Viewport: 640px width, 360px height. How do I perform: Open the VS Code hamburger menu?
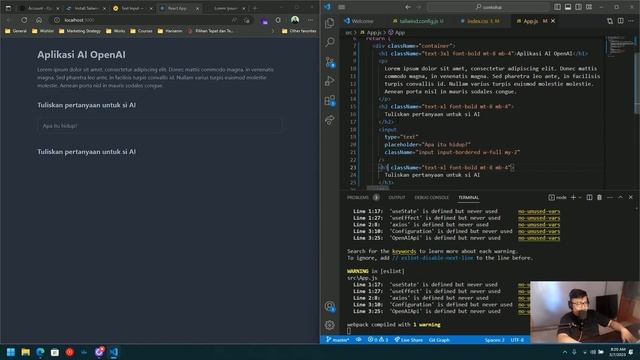click(342, 7)
